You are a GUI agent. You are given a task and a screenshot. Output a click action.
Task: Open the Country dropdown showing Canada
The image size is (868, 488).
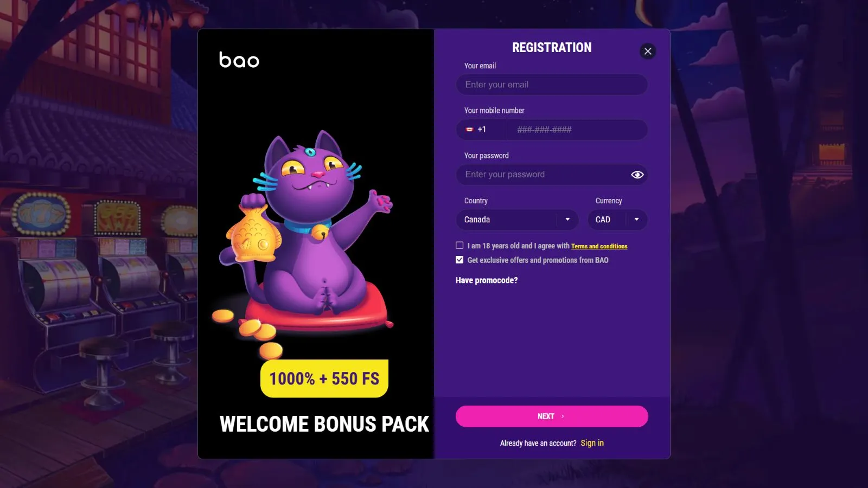point(518,220)
